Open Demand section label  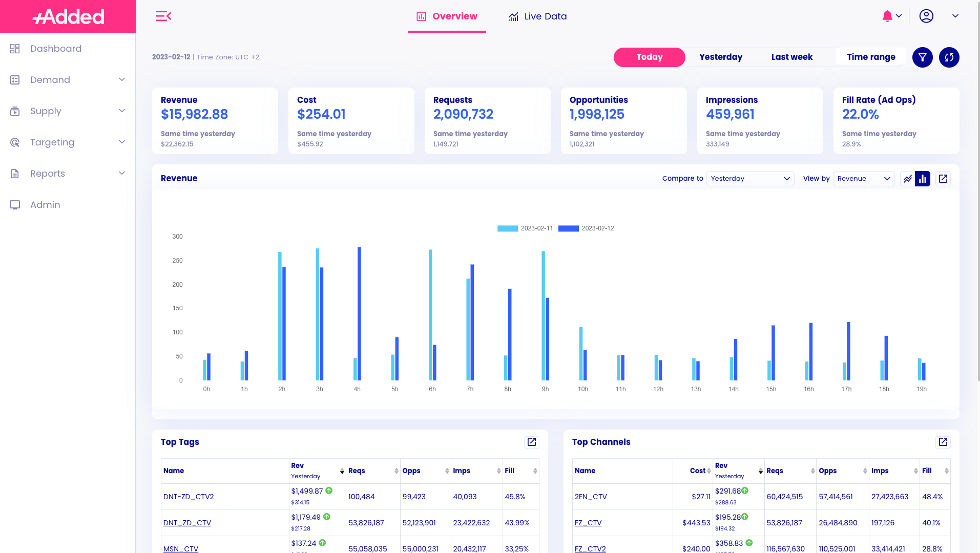[50, 80]
